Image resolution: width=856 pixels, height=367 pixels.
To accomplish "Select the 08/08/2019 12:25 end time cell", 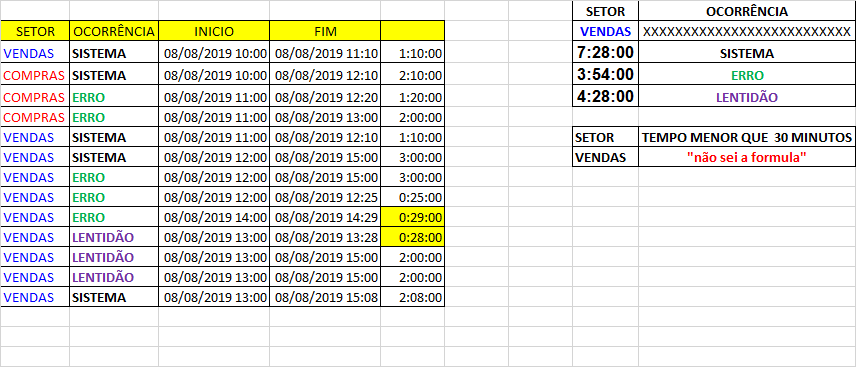I will point(325,197).
